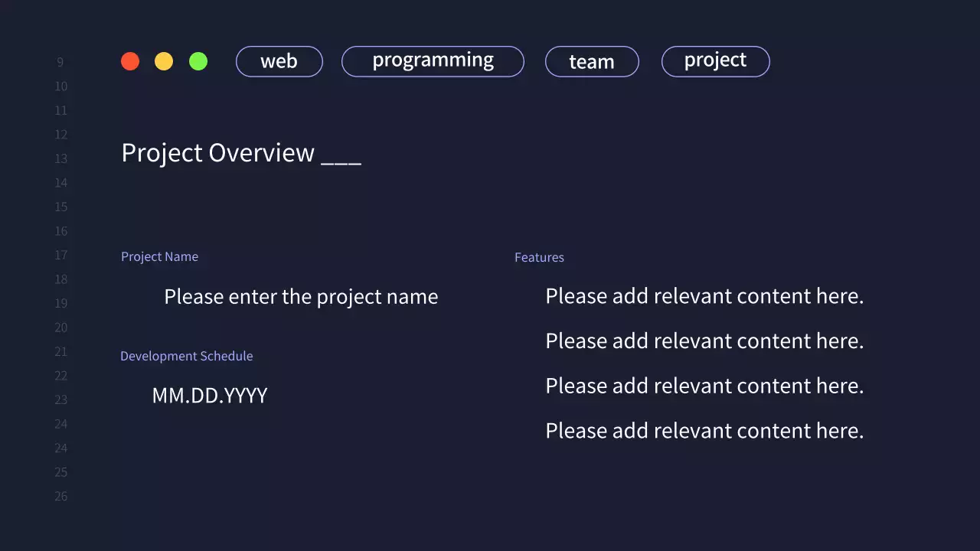Image resolution: width=980 pixels, height=551 pixels.
Task: Select the 'project' tag pill
Action: click(x=715, y=61)
